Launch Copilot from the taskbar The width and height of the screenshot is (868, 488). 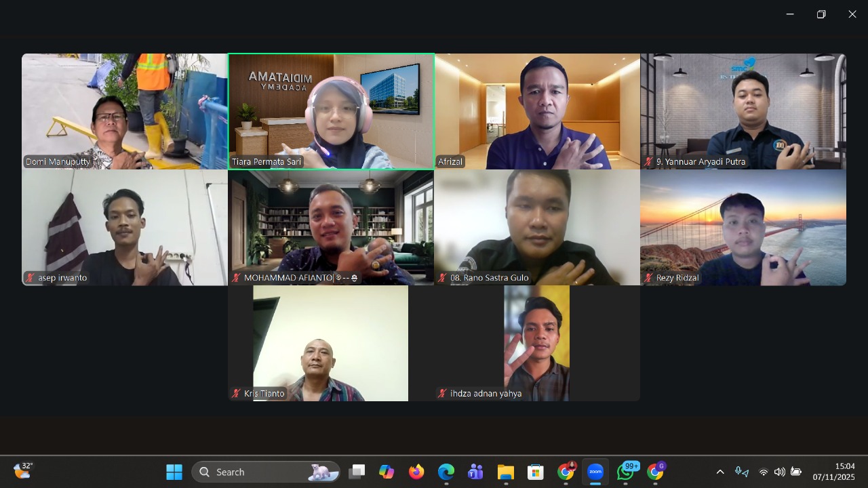click(387, 472)
